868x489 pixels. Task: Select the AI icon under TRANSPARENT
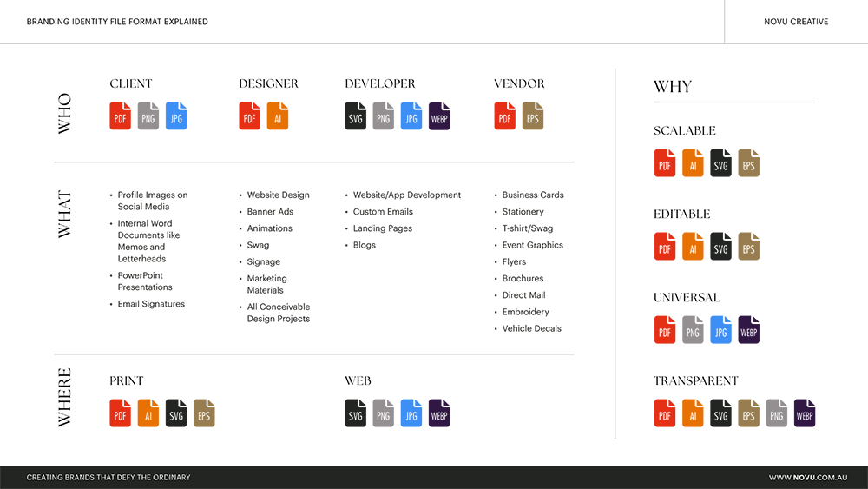point(693,413)
